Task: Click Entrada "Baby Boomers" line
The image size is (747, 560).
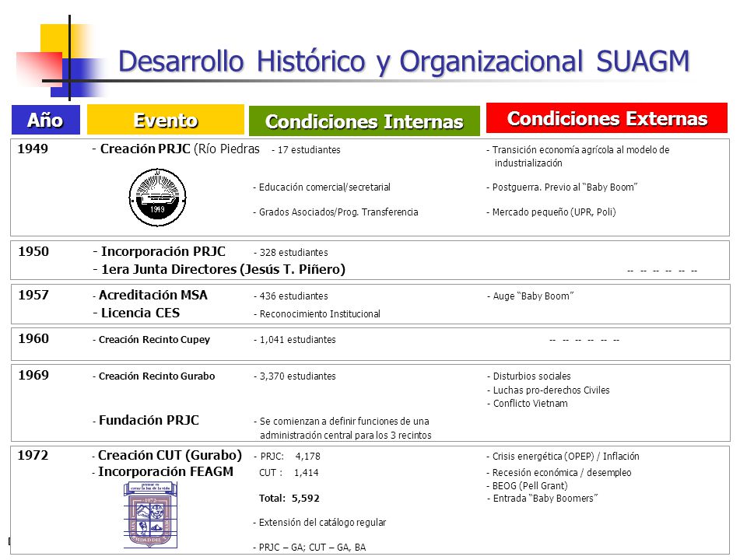Action: [542, 499]
